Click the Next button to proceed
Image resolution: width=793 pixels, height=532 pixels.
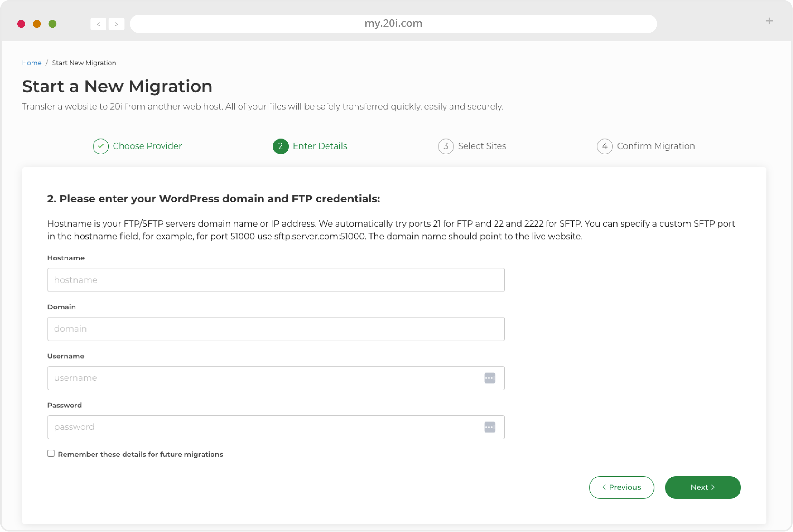[x=702, y=487]
